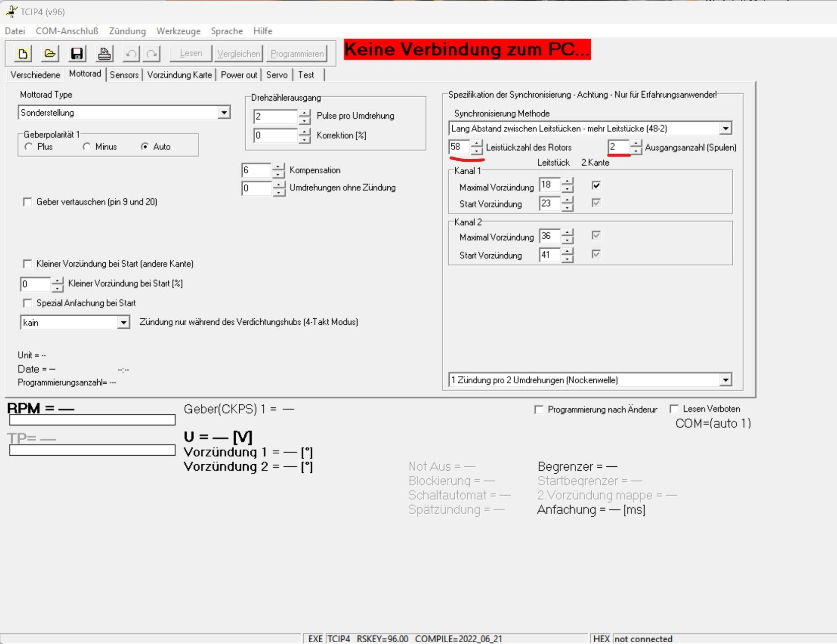837x644 pixels.
Task: Toggle Kleiner Vorzündung bei Start (andere Kante)
Action: pyautogui.click(x=27, y=264)
